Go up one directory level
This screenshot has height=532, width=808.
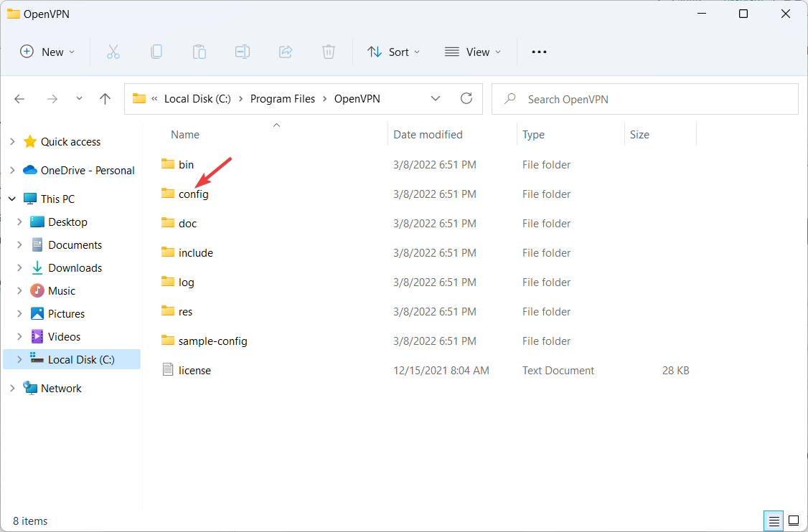tap(105, 99)
